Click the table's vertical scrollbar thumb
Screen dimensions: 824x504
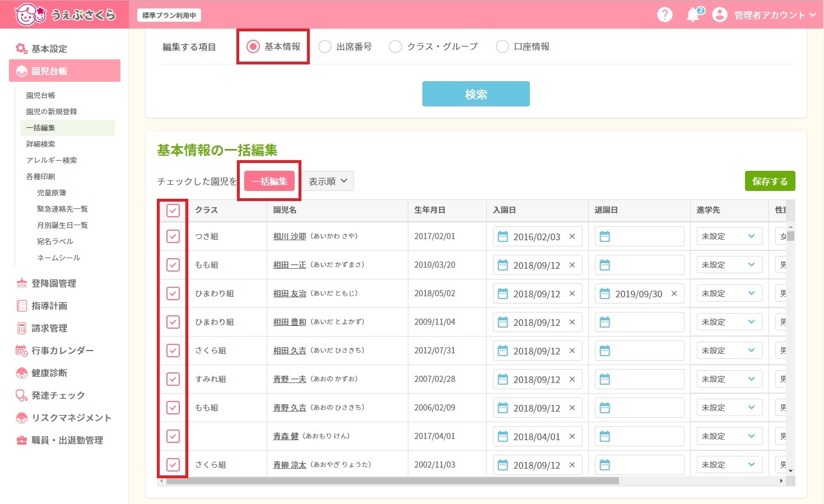coord(791,236)
